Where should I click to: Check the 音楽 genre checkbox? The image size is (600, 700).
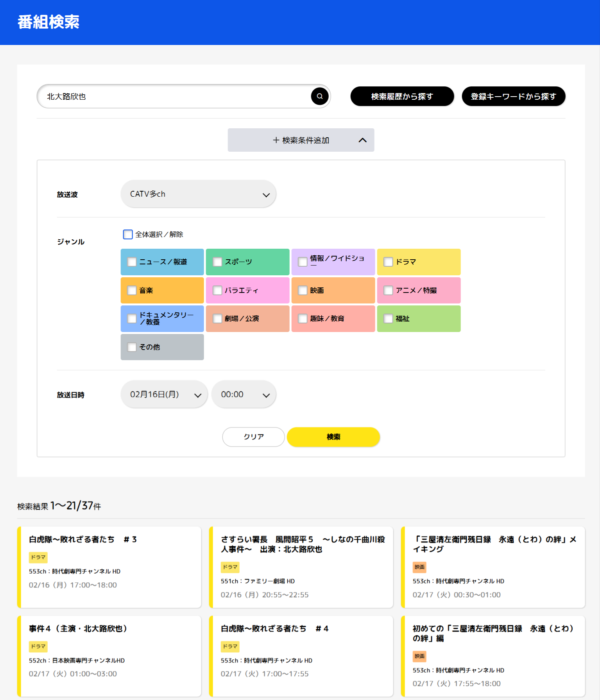132,291
